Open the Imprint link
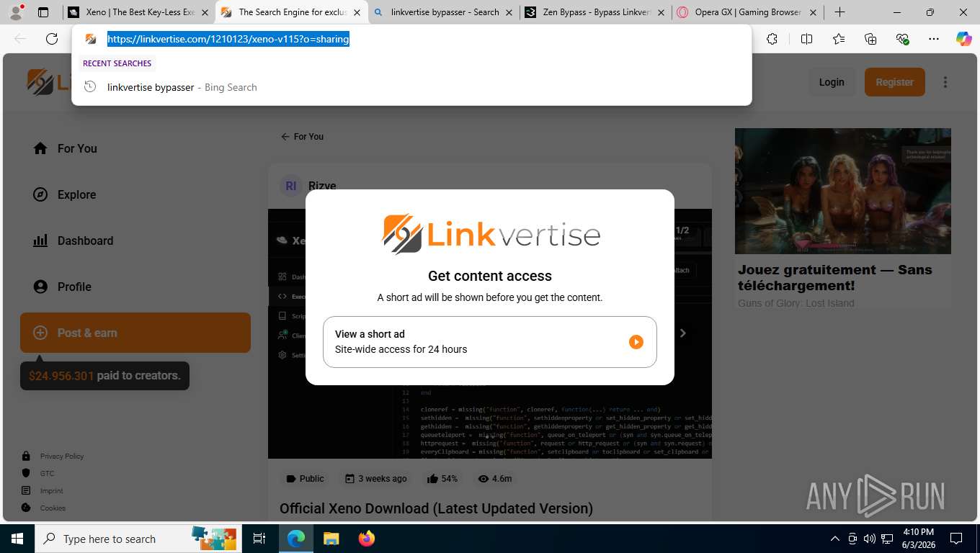This screenshot has width=980, height=553. coord(52,490)
